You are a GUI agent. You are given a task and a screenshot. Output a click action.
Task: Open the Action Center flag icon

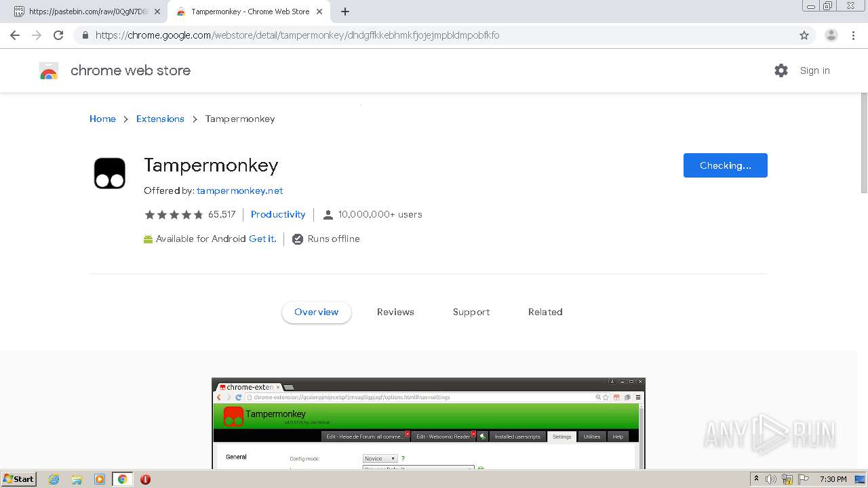(804, 479)
